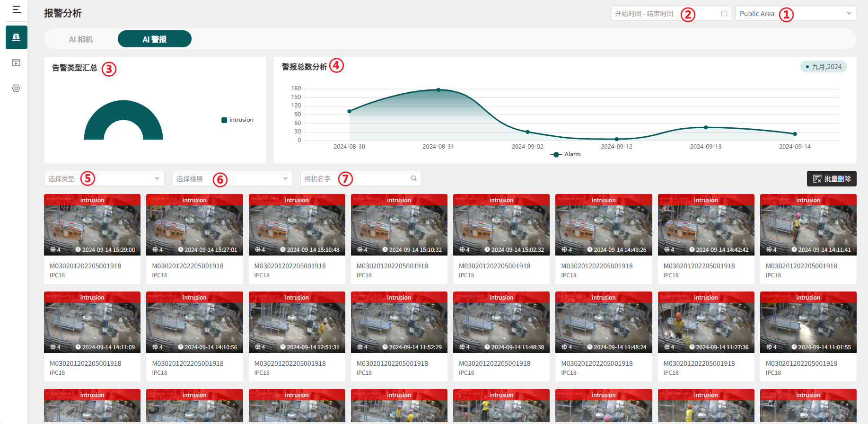
Task: Open alarm thumbnail dated 2024-09-14 14:11:41
Action: [x=808, y=225]
